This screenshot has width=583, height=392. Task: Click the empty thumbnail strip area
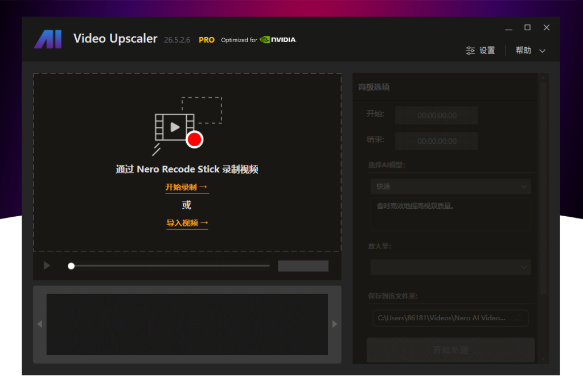[187, 324]
